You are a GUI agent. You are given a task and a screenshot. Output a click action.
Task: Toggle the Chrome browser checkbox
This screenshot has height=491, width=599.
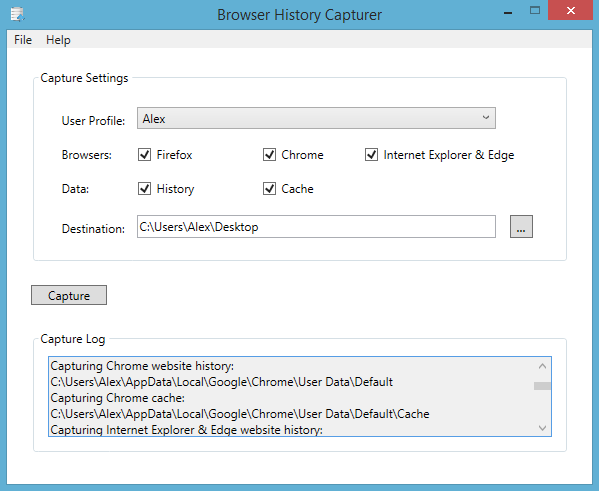[x=269, y=155]
